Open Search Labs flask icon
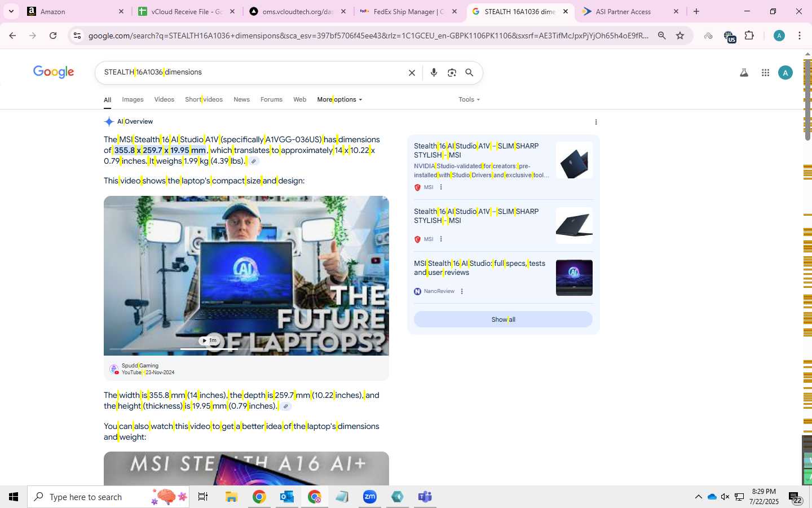 pyautogui.click(x=744, y=73)
